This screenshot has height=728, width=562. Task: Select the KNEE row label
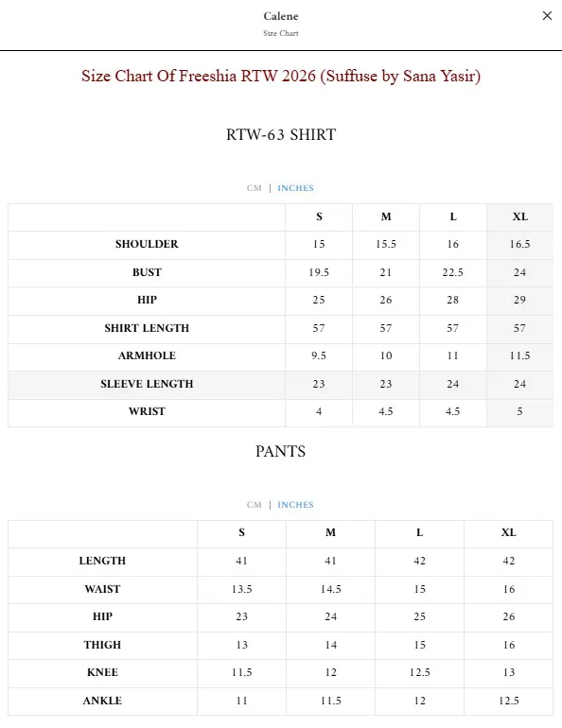[102, 672]
